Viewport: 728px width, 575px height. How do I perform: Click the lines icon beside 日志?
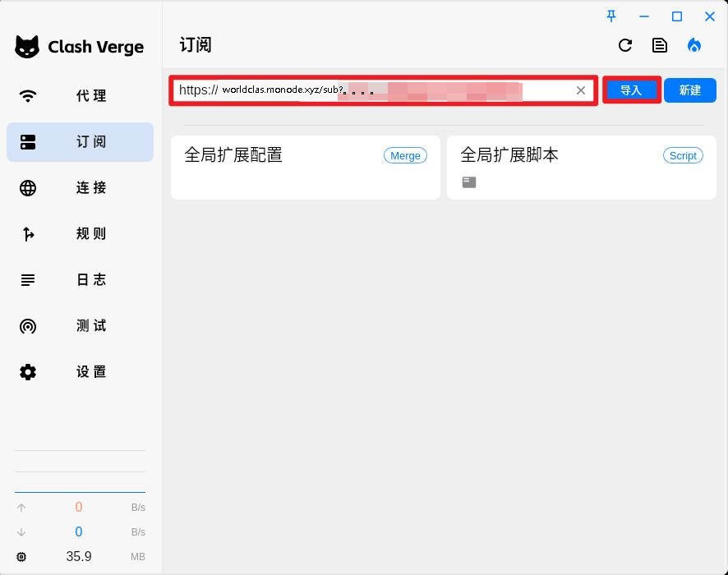tap(28, 280)
